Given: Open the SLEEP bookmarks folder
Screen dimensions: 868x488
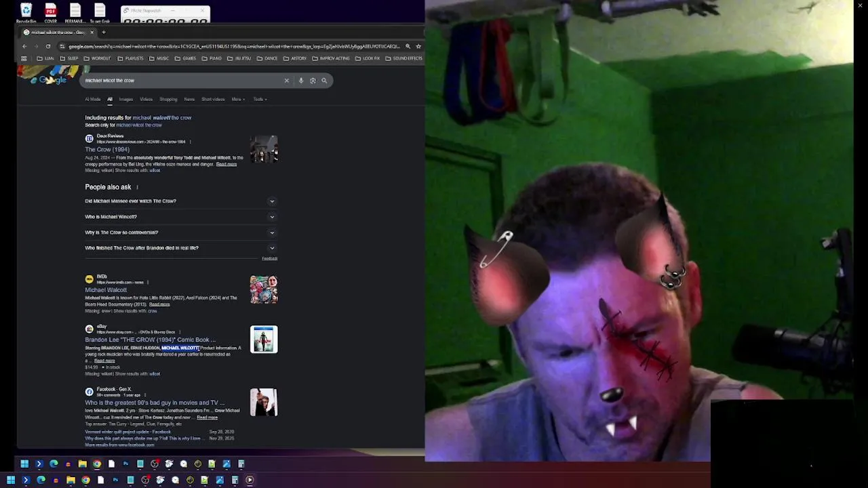Looking at the screenshot, I should (68, 58).
